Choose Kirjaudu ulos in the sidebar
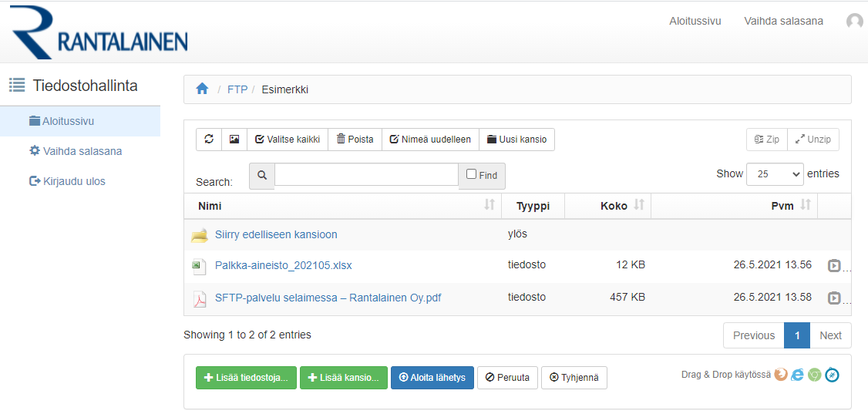 click(x=74, y=182)
